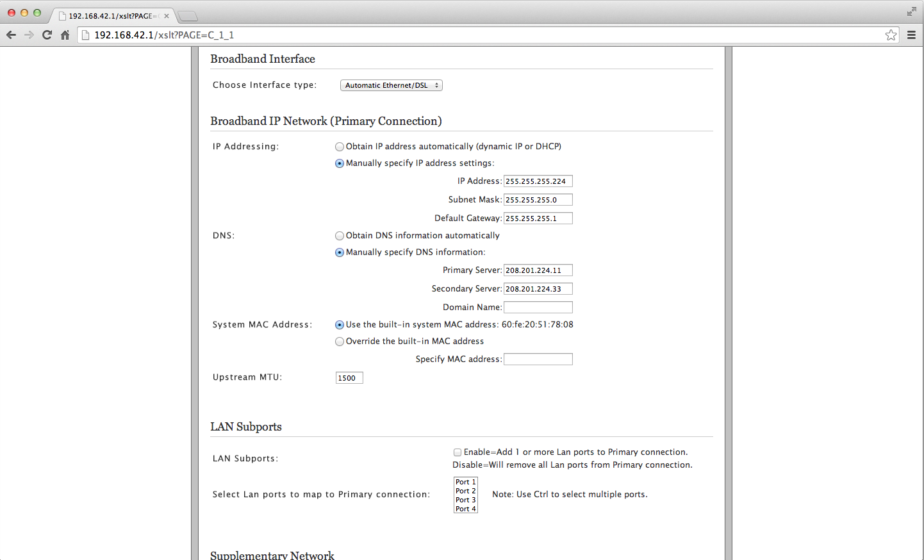The width and height of the screenshot is (924, 560).
Task: Open the browser home page icon
Action: click(64, 35)
